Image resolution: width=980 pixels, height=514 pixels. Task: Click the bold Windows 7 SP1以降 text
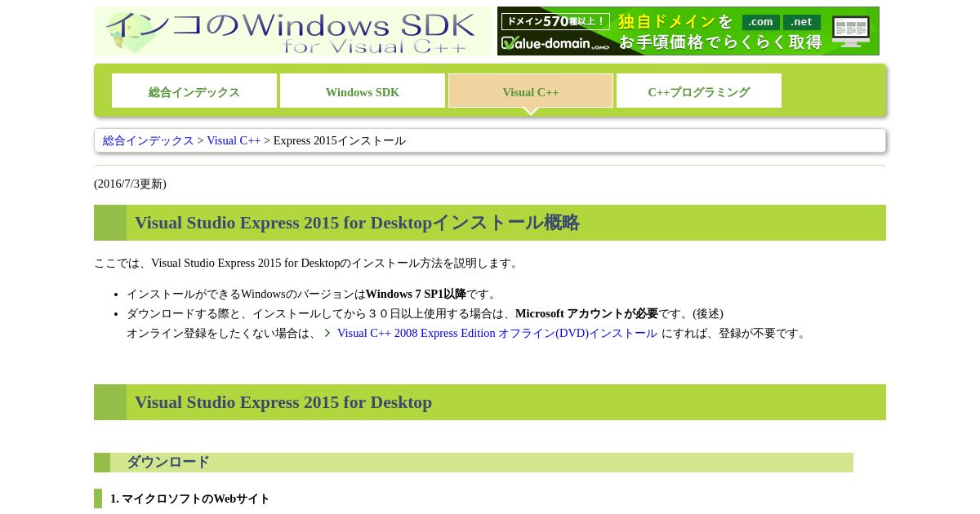pos(416,294)
